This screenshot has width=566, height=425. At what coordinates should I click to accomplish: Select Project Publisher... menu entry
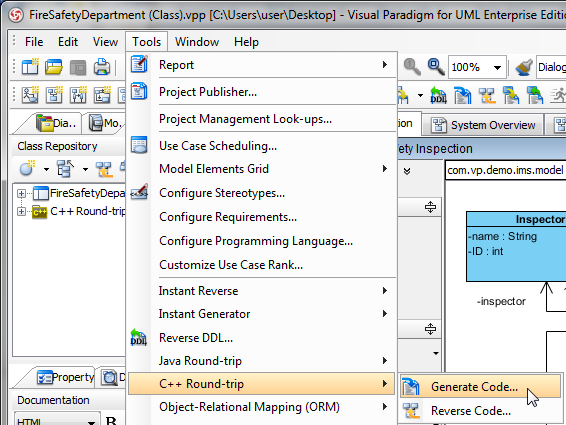coord(262,92)
